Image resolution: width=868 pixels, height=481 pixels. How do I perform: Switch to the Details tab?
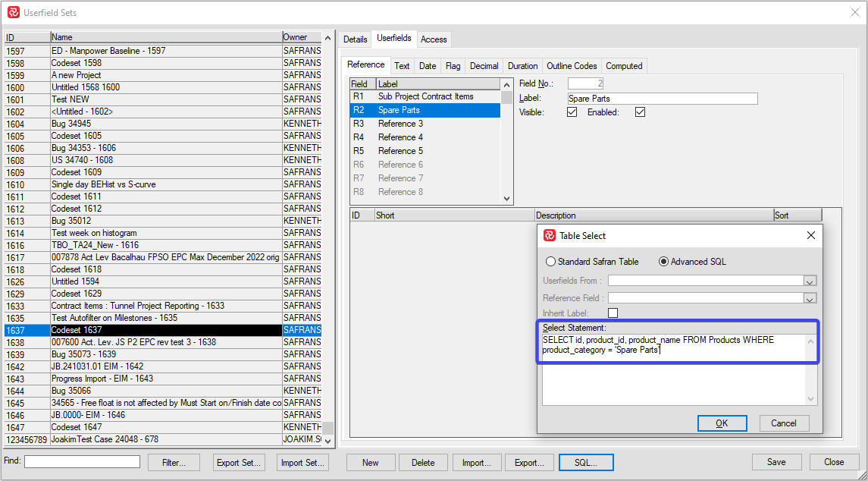(x=355, y=39)
